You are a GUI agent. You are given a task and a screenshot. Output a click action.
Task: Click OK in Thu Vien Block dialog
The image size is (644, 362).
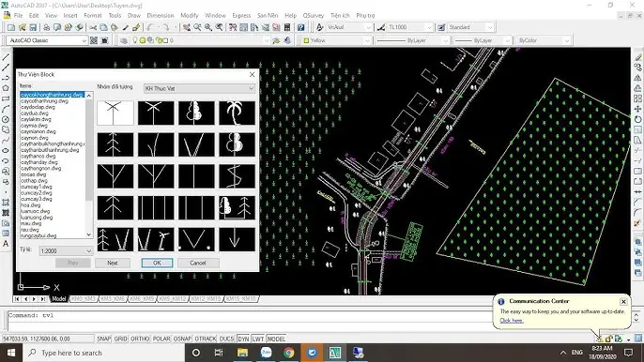157,264
